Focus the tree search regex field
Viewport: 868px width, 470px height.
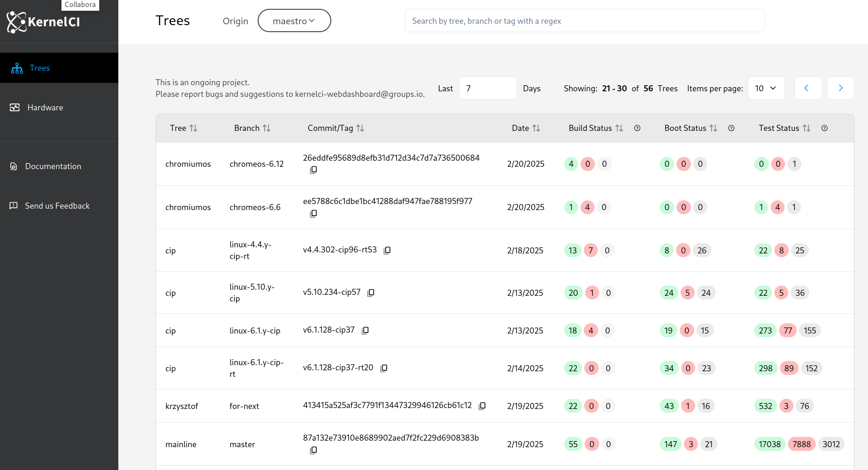pyautogui.click(x=584, y=21)
